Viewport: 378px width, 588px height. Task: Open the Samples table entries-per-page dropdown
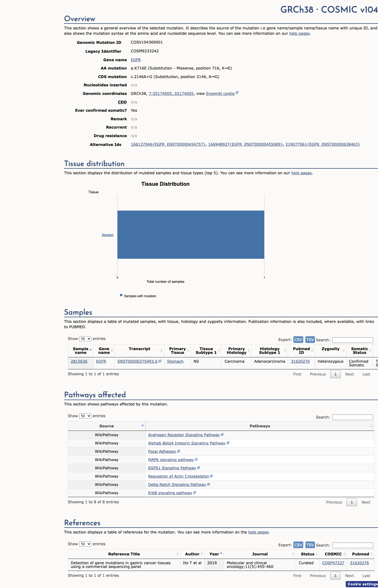pos(85,339)
